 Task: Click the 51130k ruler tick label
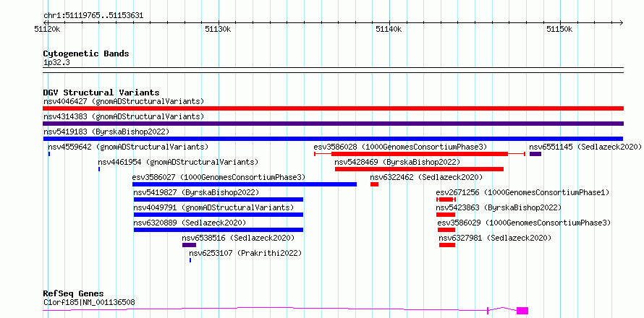(x=219, y=29)
